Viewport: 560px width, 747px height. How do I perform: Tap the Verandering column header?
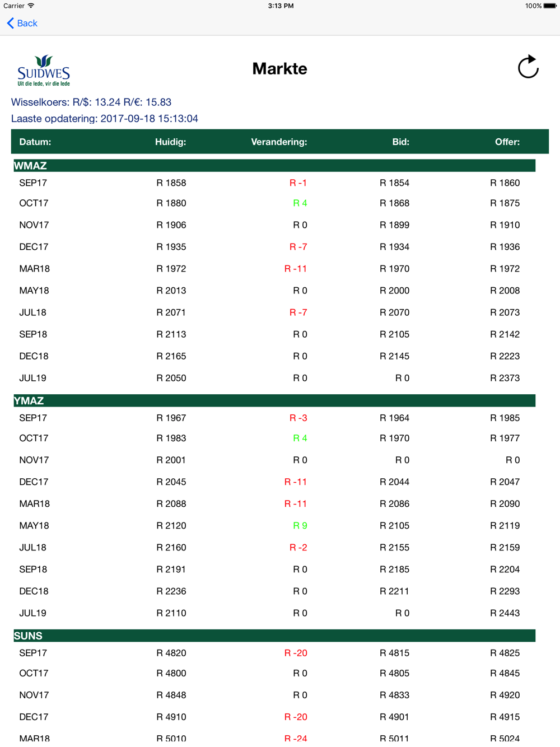point(279,142)
